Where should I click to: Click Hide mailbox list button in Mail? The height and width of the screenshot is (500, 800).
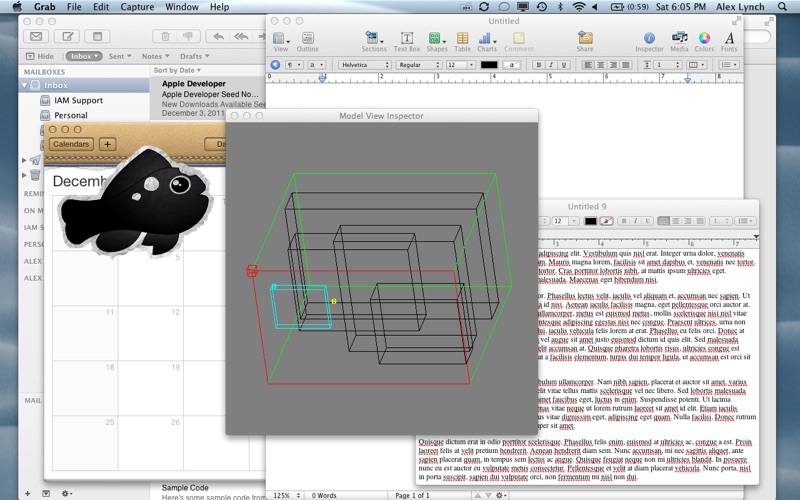tap(40, 56)
